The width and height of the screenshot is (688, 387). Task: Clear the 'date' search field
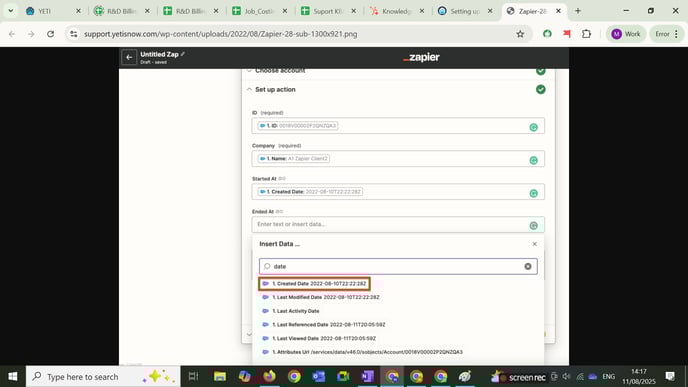(528, 266)
